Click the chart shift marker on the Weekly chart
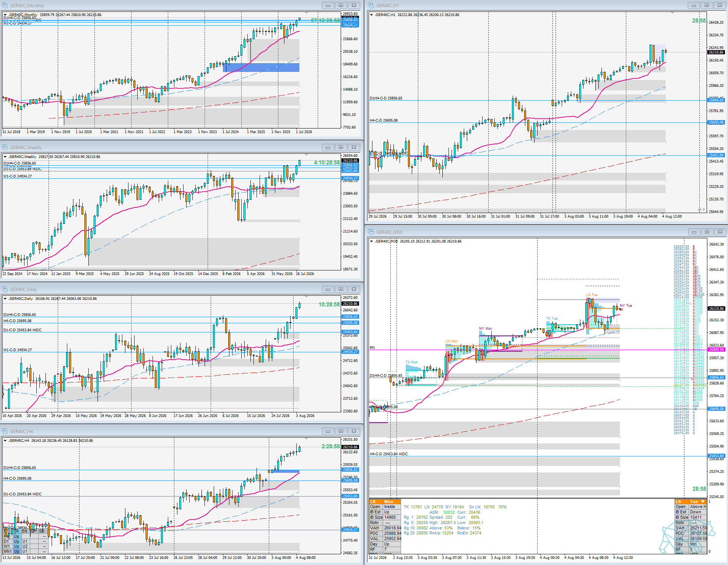Image resolution: width=728 pixels, height=565 pixels. point(306,155)
